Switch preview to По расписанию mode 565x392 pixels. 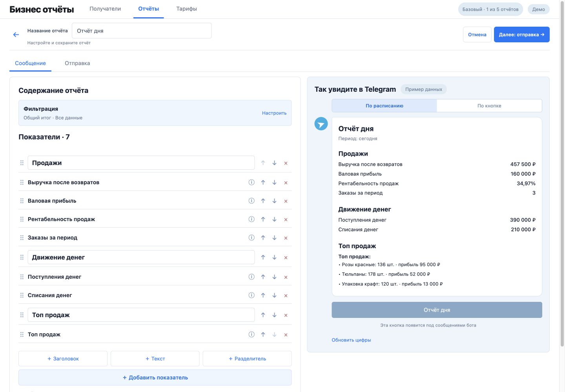(384, 106)
